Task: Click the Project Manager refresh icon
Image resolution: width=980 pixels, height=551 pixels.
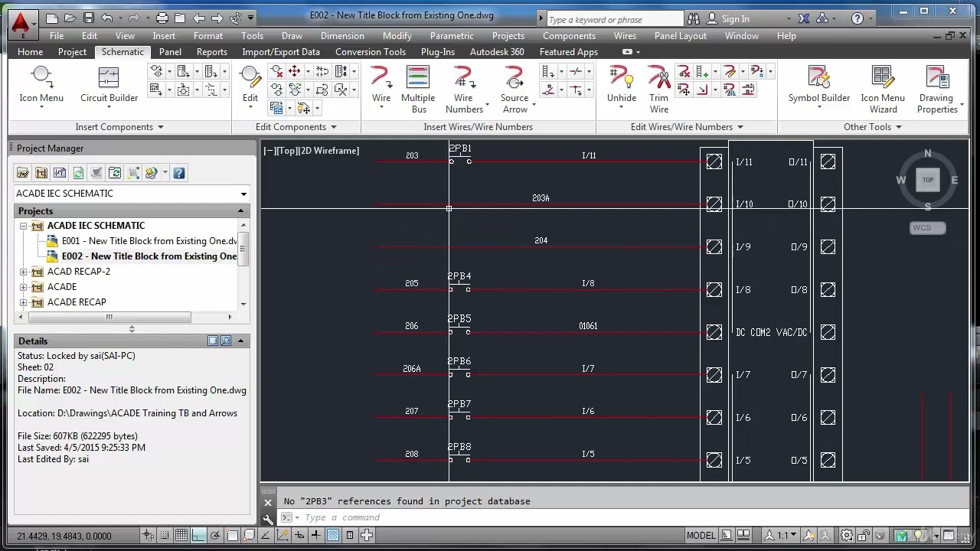Action: 78,173
